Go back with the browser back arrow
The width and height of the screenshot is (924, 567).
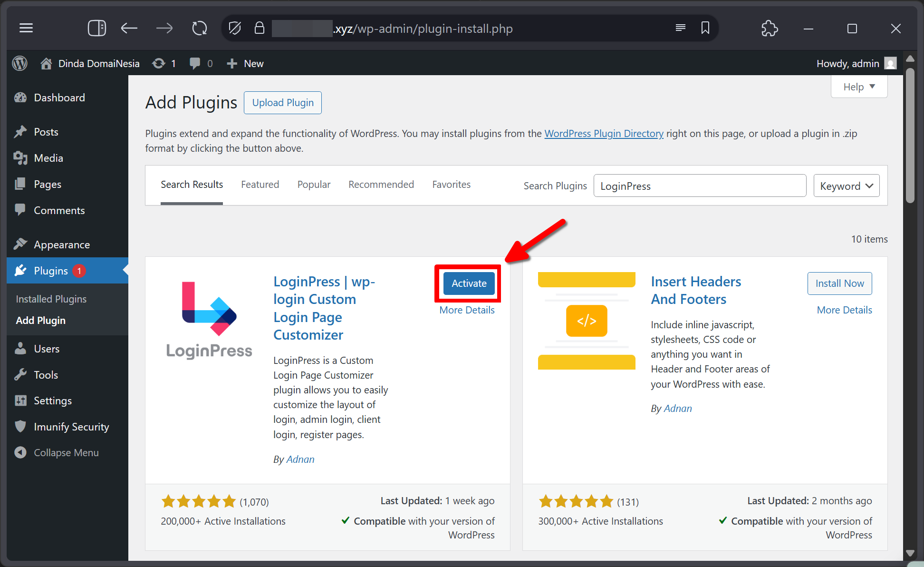(x=129, y=29)
